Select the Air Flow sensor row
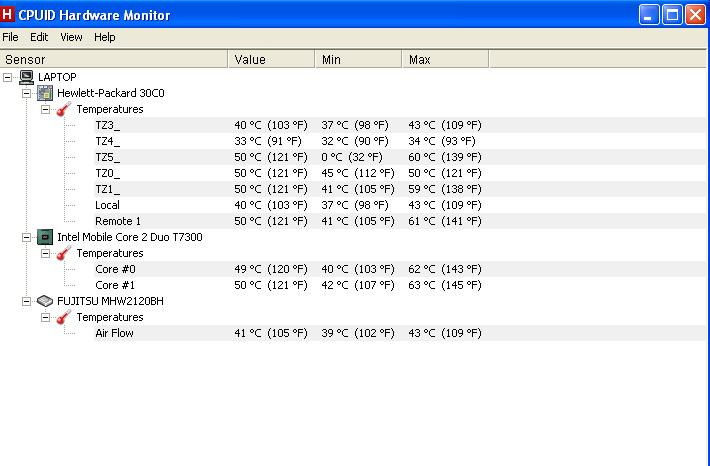The width and height of the screenshot is (710, 466). (399, 333)
